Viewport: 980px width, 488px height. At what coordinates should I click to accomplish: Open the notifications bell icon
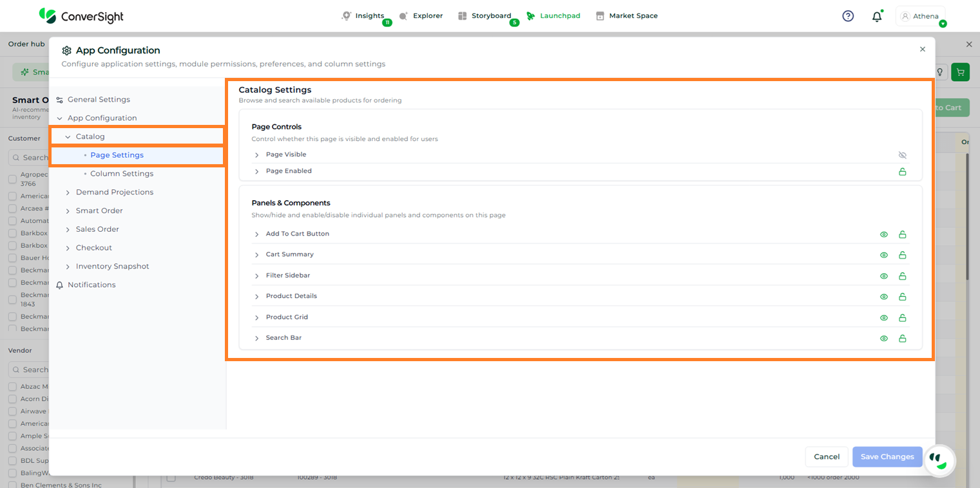877,17
